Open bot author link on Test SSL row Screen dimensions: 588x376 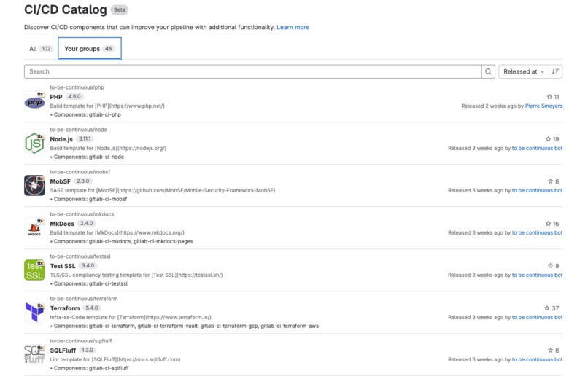[537, 275]
